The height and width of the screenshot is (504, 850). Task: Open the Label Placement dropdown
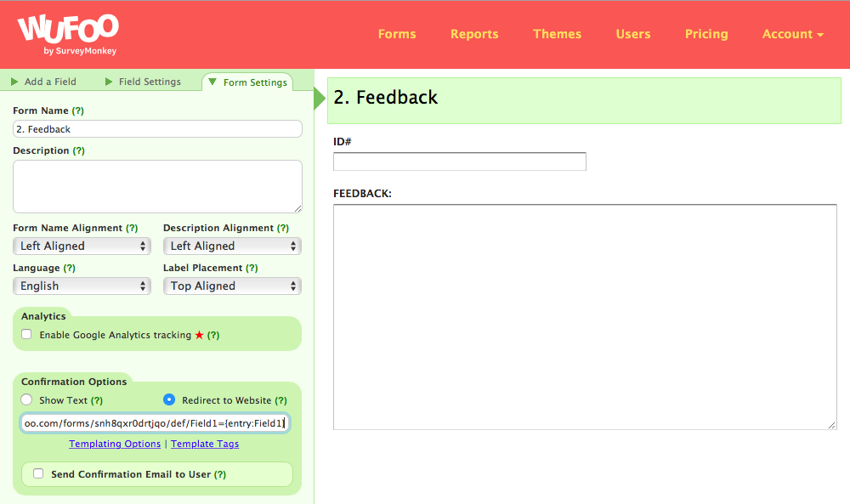point(232,286)
